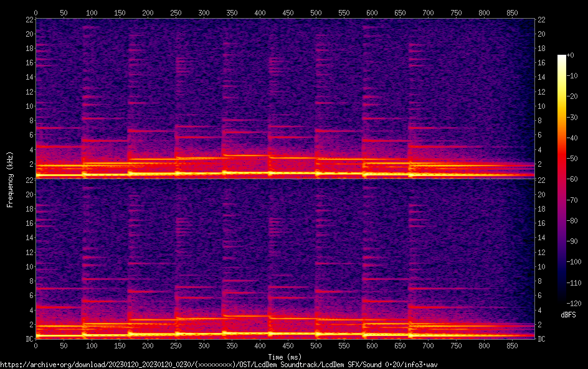Select the 450 tick on top time axis

tap(288, 12)
